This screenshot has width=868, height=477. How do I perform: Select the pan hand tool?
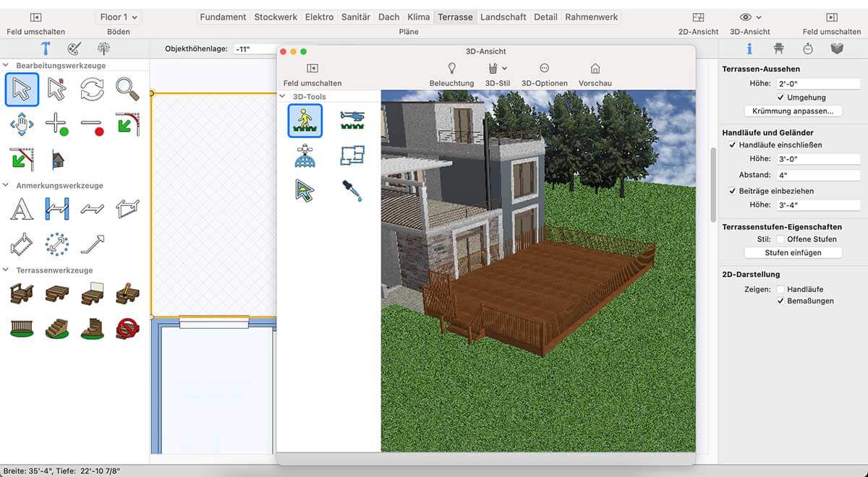(22, 124)
